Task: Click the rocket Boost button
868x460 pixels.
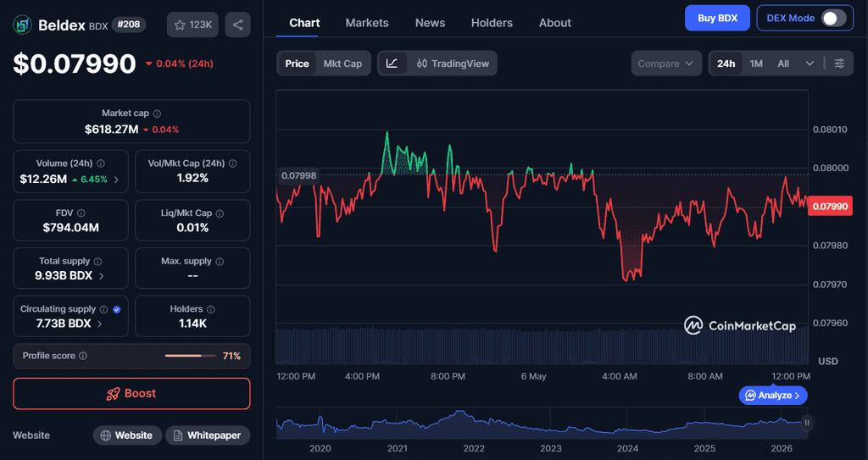Action: tap(131, 394)
